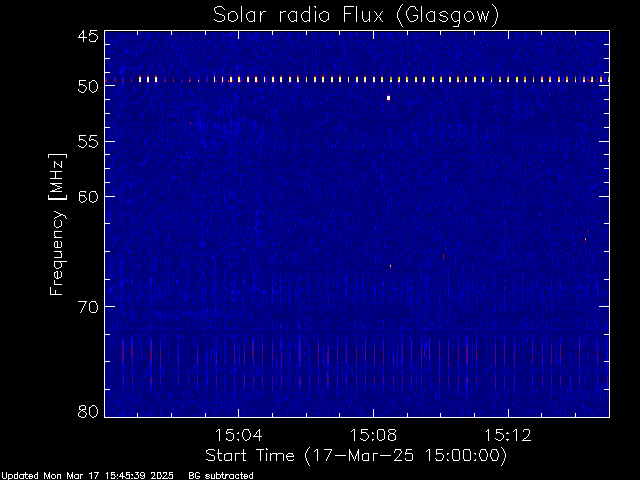Viewport: 640px width, 480px height.
Task: Click the bright white burst near 51 MHz
Action: (x=389, y=98)
